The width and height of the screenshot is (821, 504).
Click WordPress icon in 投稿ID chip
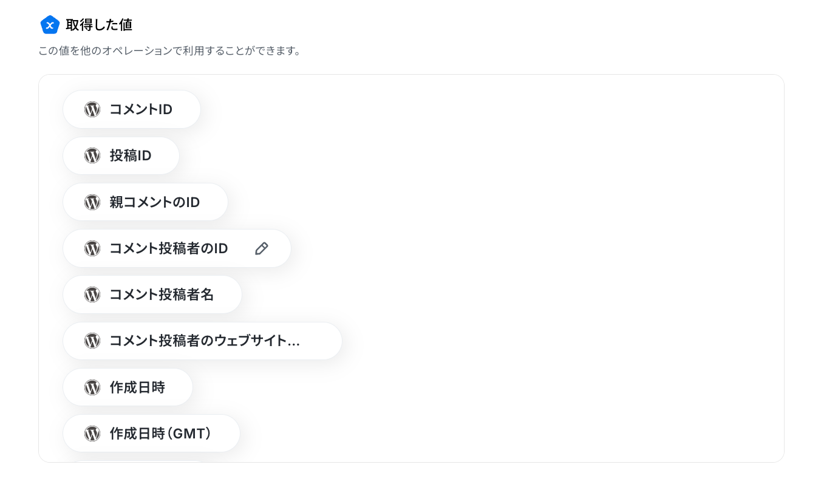click(x=92, y=155)
